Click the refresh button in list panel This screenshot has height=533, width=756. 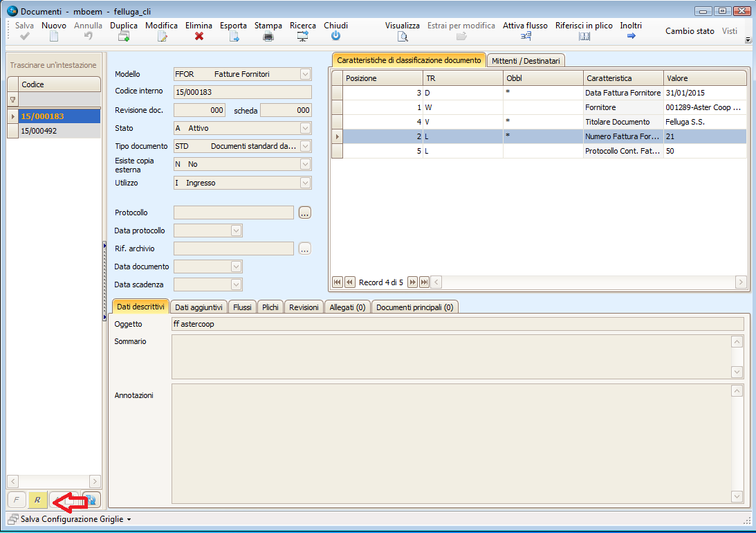pos(91,499)
